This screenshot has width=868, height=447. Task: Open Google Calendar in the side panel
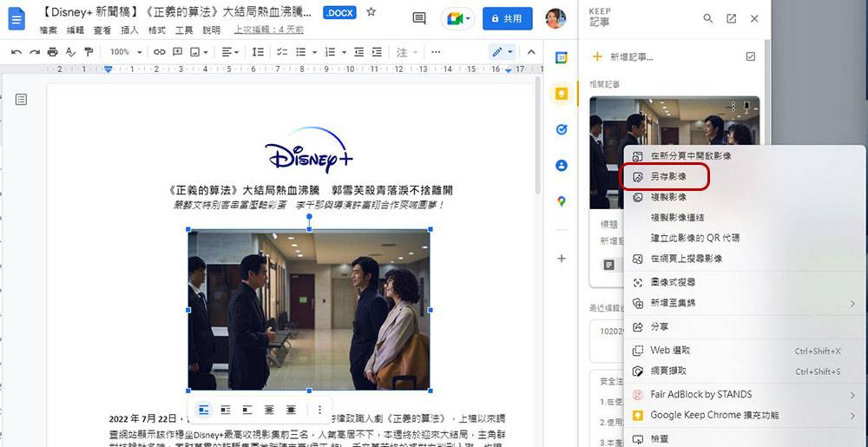562,57
